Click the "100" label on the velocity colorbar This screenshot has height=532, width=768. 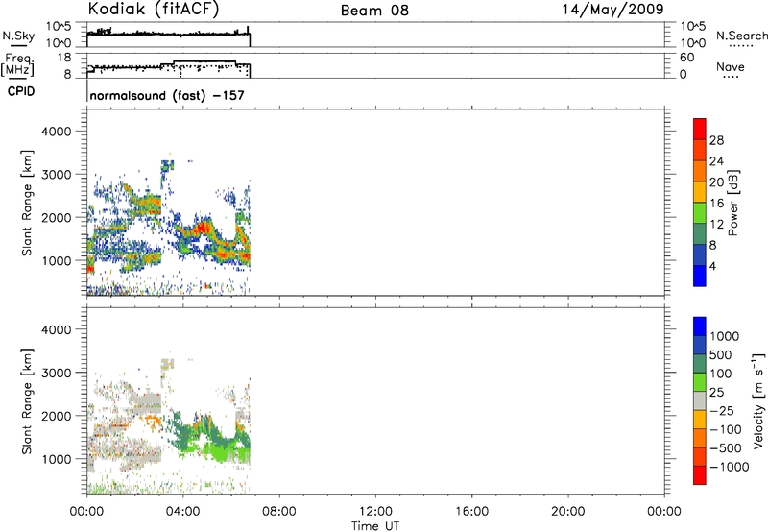(721, 374)
